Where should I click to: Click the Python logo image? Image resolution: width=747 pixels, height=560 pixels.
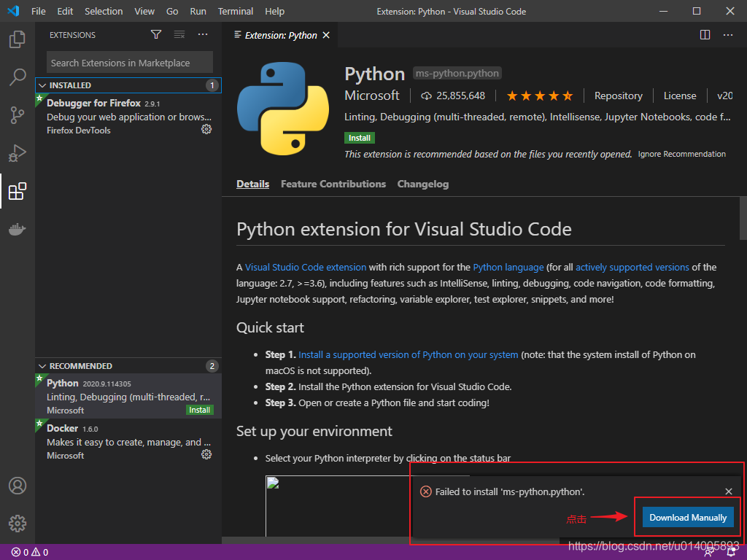[283, 109]
